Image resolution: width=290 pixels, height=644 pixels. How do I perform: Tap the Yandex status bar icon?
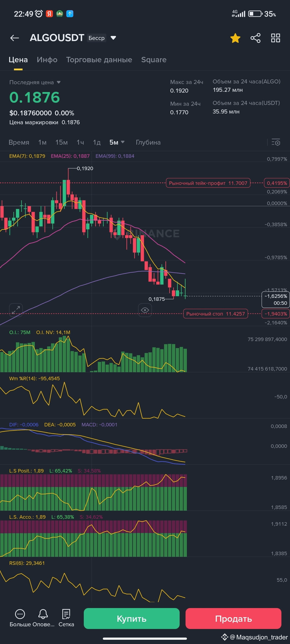tap(49, 14)
